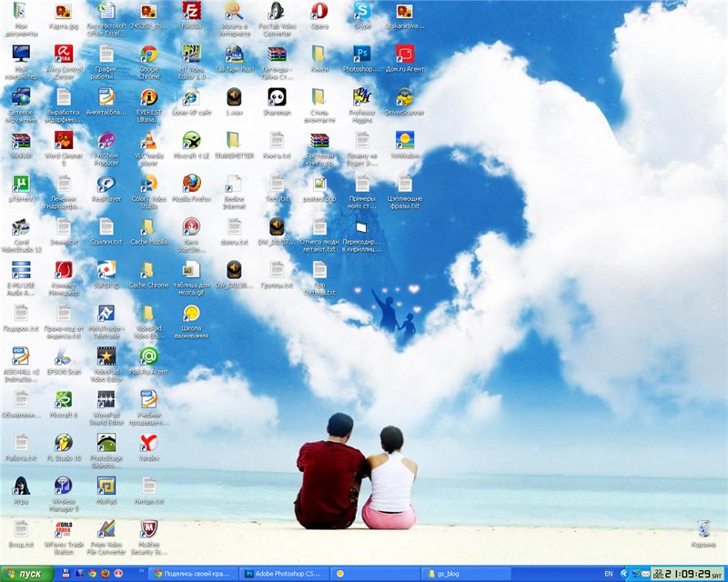
Task: Launch Chrome from quick launch bar
Action: click(x=92, y=574)
